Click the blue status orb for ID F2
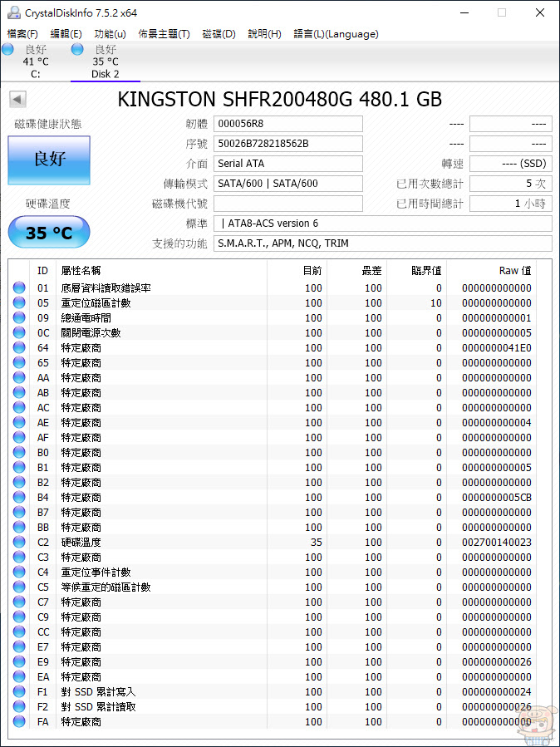This screenshot has height=747, width=560. tap(19, 706)
